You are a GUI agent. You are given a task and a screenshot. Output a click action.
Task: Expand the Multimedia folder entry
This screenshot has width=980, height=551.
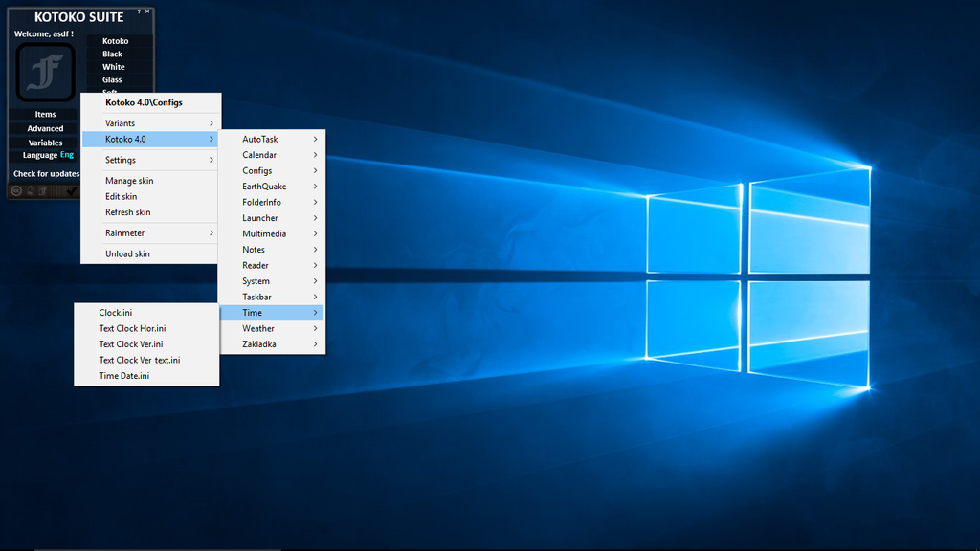tap(272, 233)
